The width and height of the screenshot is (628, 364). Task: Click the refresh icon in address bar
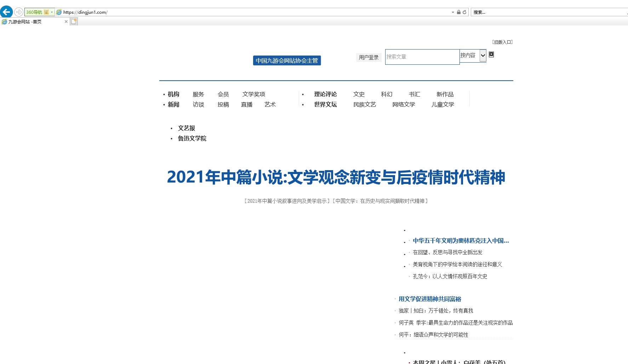464,12
